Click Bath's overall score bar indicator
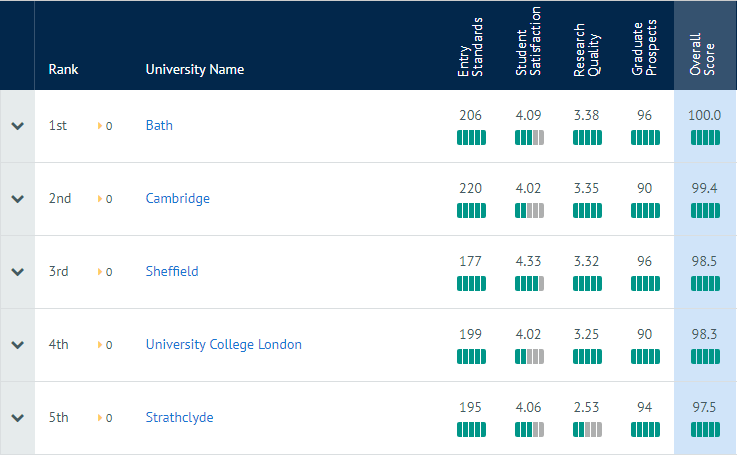 click(704, 138)
